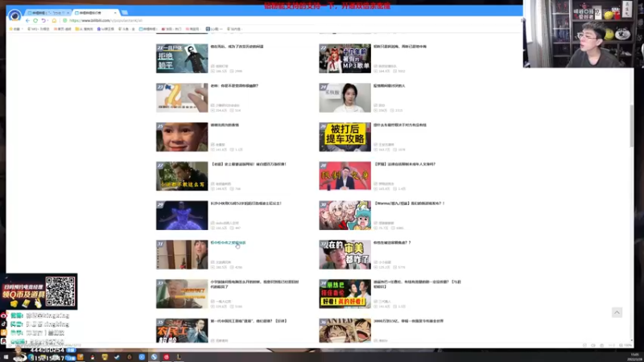644x362 pixels.
Task: Click the uploader name under rank 24 video
Action: [382, 105]
